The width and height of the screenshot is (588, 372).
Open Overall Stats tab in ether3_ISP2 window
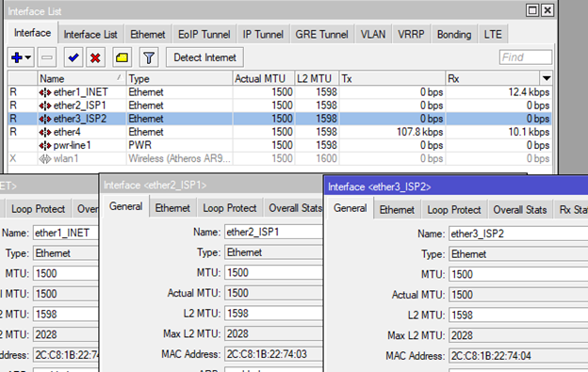[x=520, y=210]
